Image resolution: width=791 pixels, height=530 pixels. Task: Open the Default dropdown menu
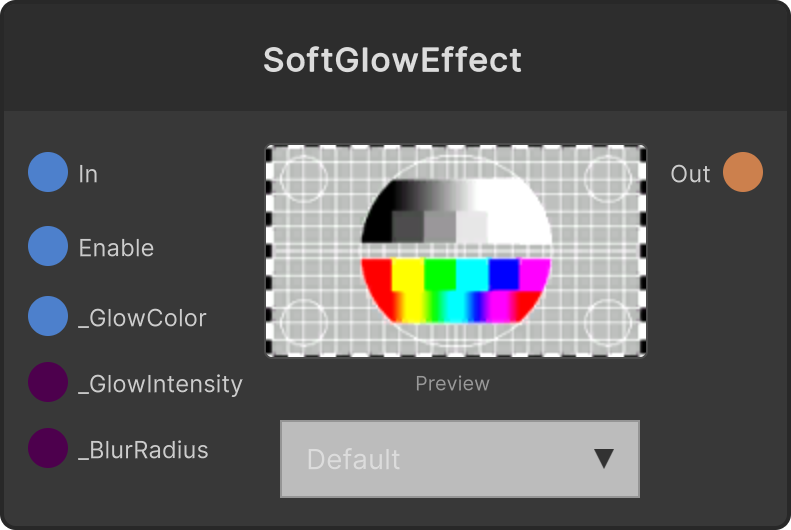460,459
